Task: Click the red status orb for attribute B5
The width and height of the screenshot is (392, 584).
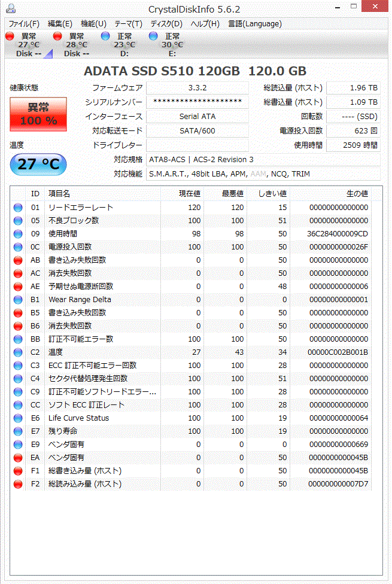Action: 18,313
